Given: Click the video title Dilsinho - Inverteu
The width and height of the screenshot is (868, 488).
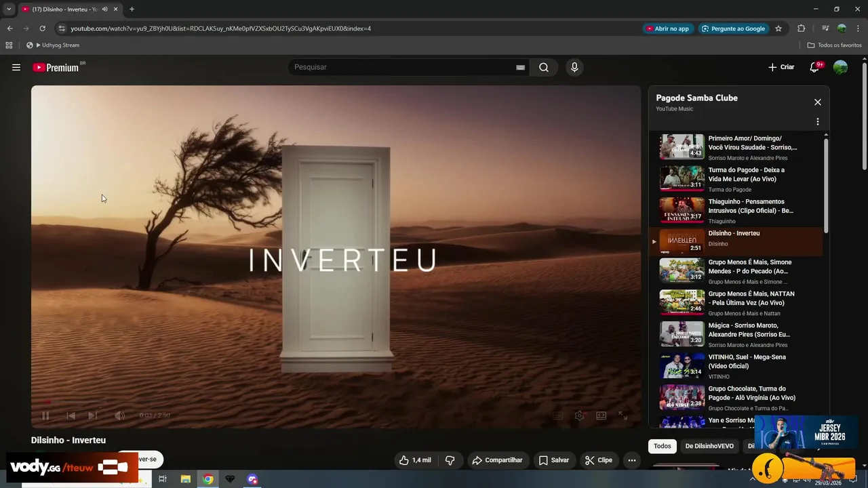Looking at the screenshot, I should coord(68,441).
